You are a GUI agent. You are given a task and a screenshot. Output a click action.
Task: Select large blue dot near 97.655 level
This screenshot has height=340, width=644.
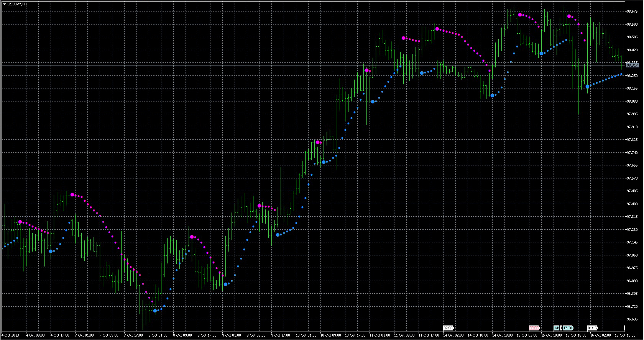pyautogui.click(x=324, y=162)
